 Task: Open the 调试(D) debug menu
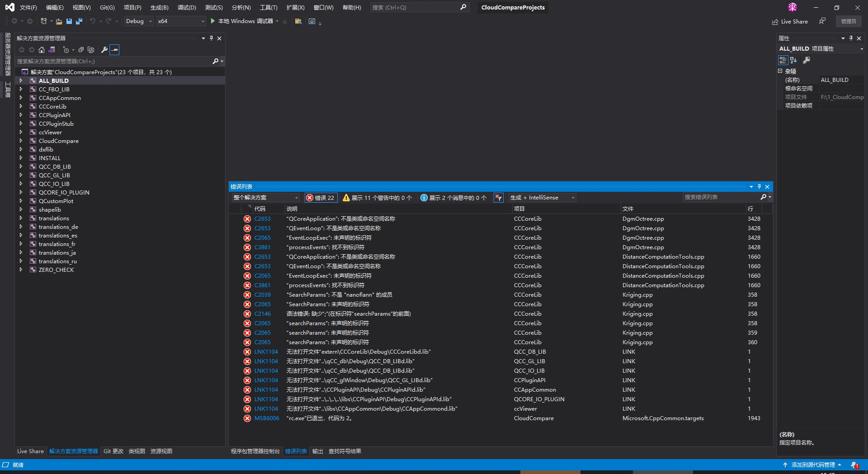pos(187,8)
